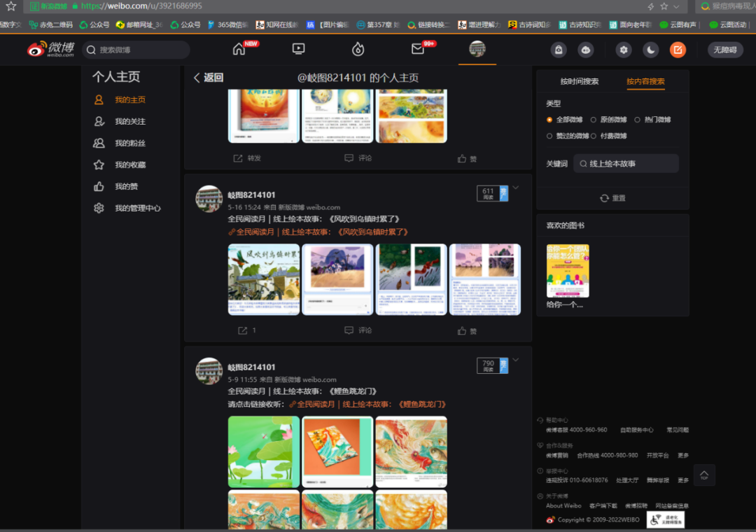Open 客户端下载 footer link
The image size is (756, 532).
[603, 506]
